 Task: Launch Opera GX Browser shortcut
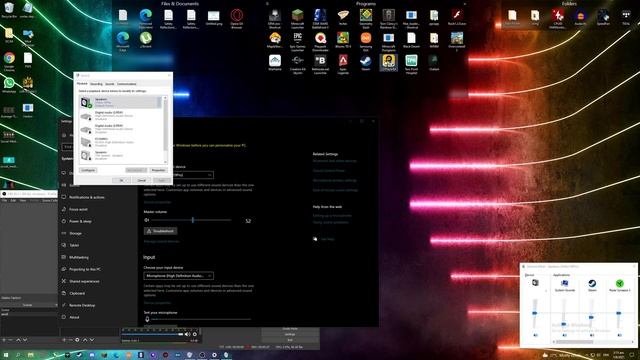tap(236, 19)
